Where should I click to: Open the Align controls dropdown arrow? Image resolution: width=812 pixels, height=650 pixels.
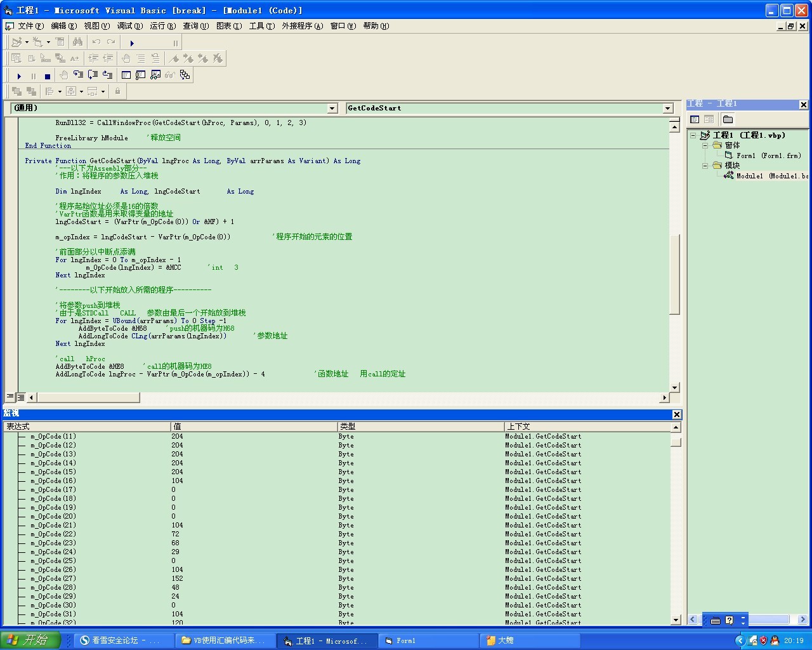pos(60,91)
